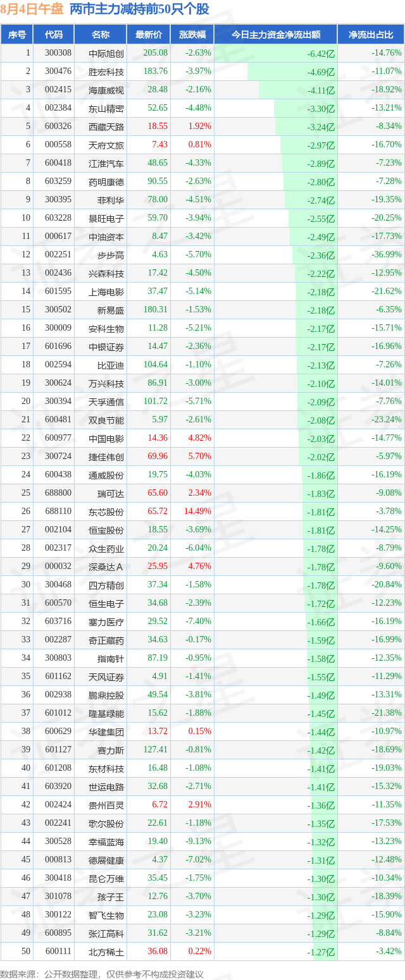The image size is (405, 980).
Task: Select the stock name 北方稀土
Action: [106, 952]
